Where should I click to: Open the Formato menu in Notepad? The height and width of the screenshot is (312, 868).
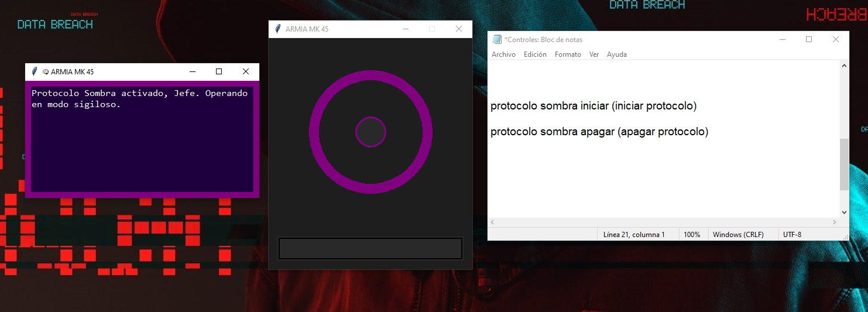coord(568,54)
